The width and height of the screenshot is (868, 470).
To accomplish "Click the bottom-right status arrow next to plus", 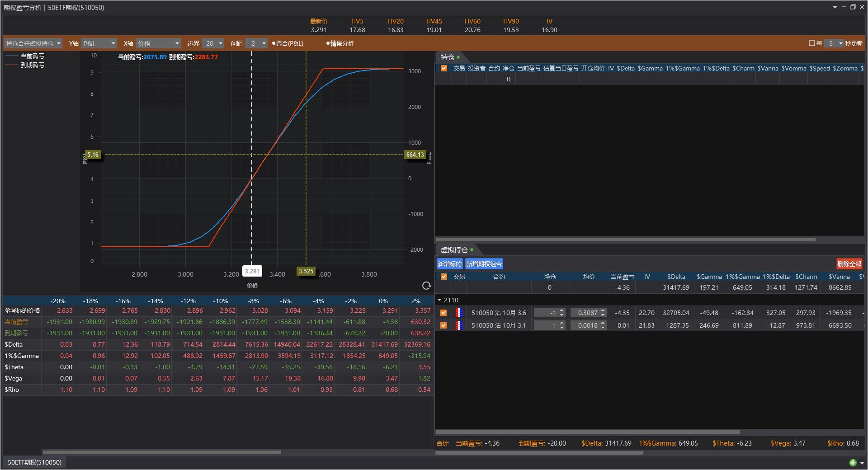I will 862,463.
